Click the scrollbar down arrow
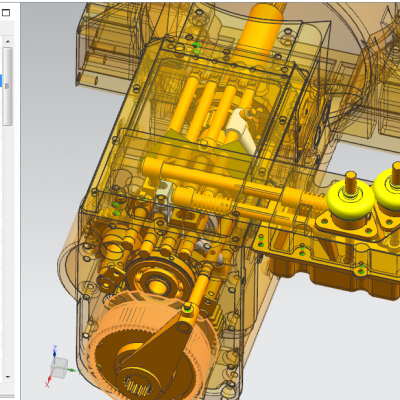400x400 pixels. (8, 377)
